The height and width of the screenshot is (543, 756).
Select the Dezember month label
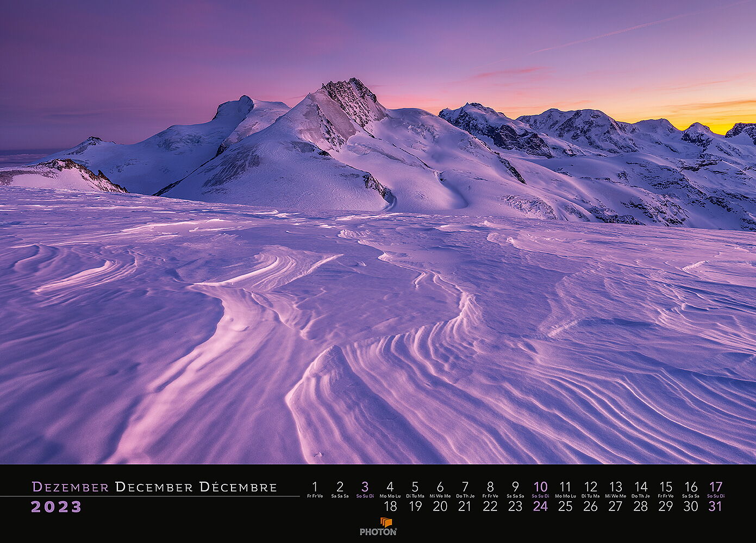tap(70, 487)
